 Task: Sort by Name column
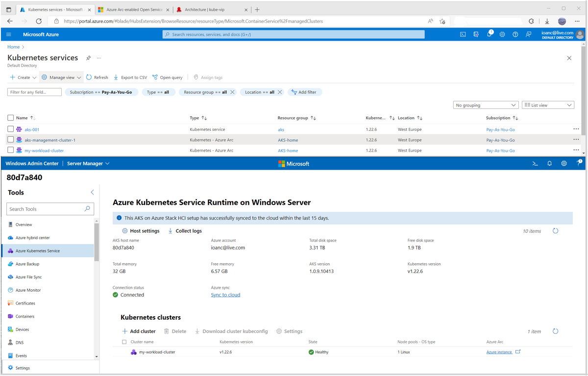(x=25, y=118)
